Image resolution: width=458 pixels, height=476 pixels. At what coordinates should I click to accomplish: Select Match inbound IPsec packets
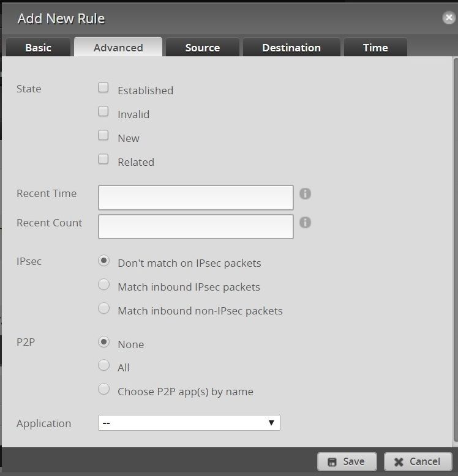[x=104, y=284]
